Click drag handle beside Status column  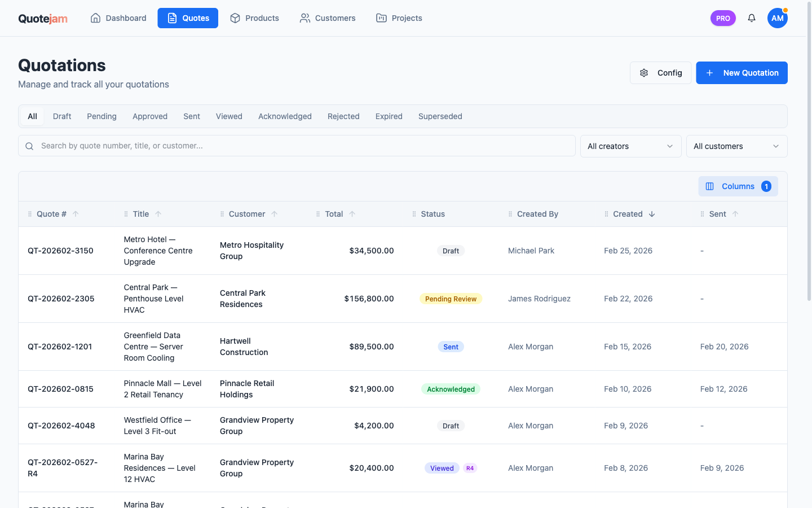[414, 214]
